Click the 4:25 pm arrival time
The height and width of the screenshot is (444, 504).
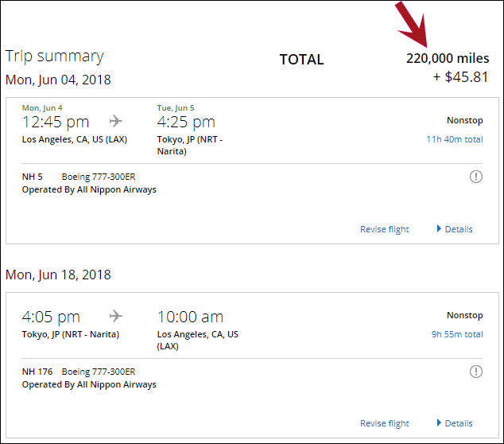pyautogui.click(x=186, y=122)
